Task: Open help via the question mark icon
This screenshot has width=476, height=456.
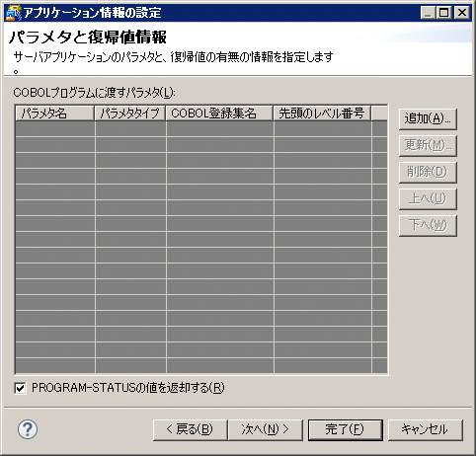Action: click(x=28, y=429)
